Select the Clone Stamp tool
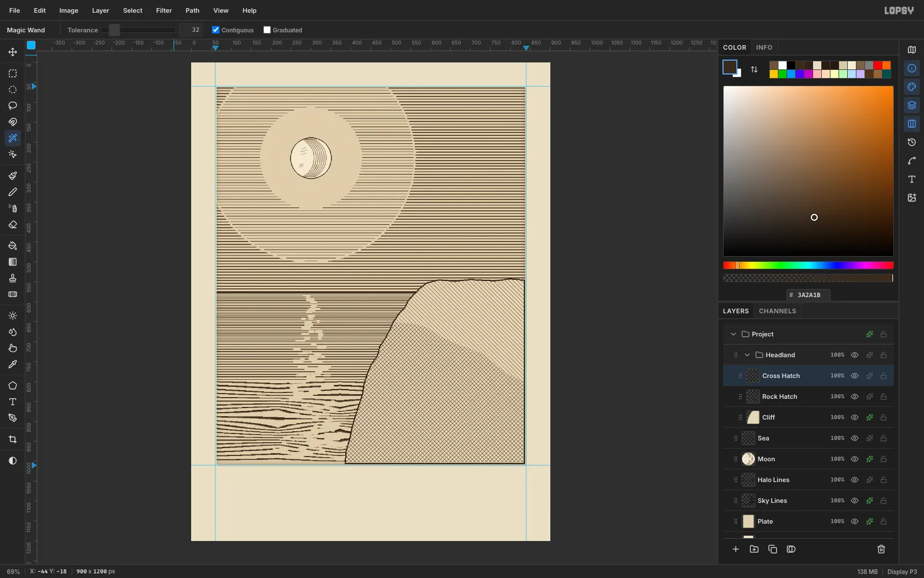This screenshot has width=924, height=578. click(13, 278)
